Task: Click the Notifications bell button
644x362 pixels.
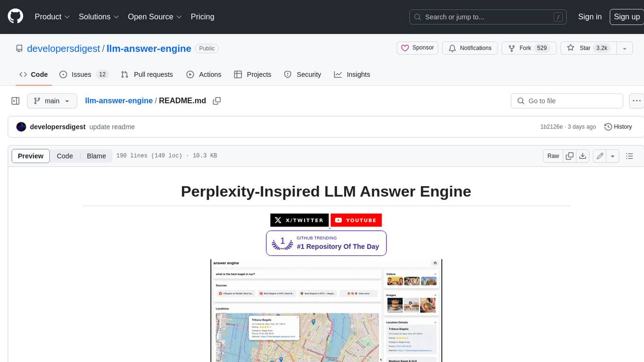Action: coord(470,48)
